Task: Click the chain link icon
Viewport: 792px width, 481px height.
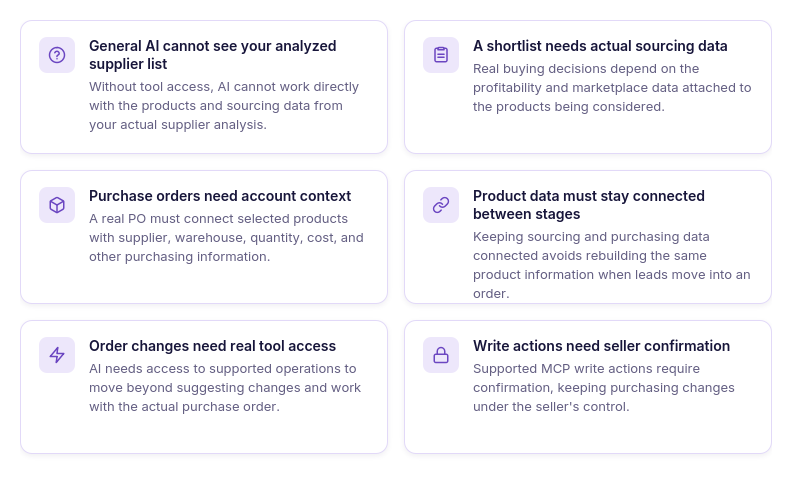Action: (x=441, y=205)
